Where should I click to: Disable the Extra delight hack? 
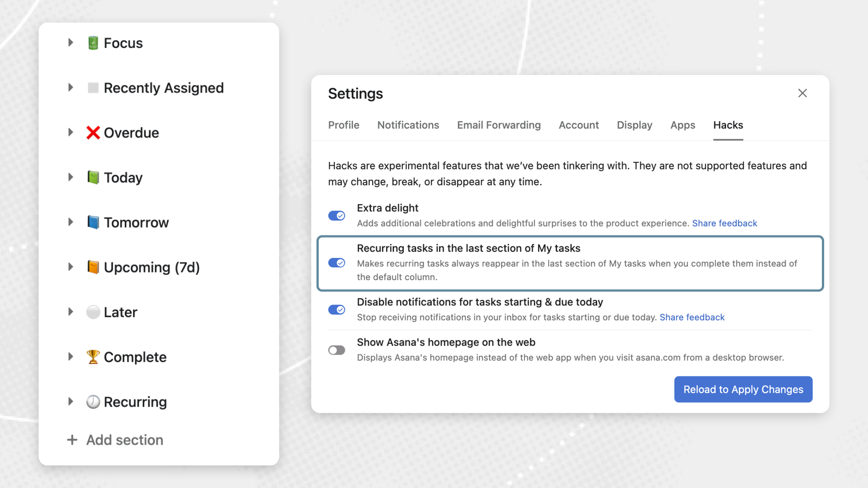click(x=336, y=216)
